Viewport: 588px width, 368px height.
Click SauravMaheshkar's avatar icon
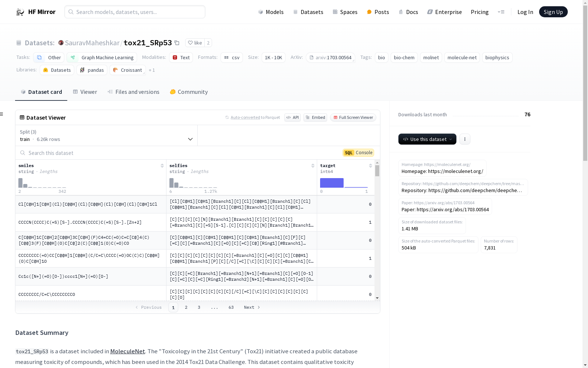(61, 43)
